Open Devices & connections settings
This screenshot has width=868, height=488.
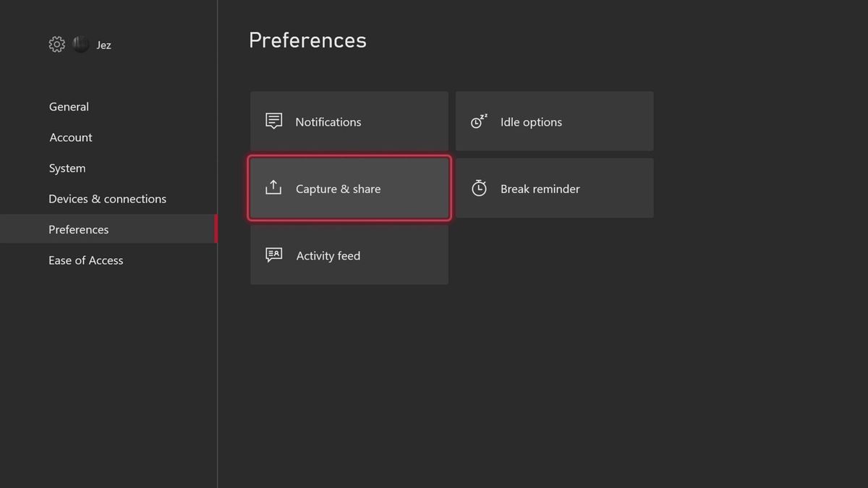click(x=107, y=198)
